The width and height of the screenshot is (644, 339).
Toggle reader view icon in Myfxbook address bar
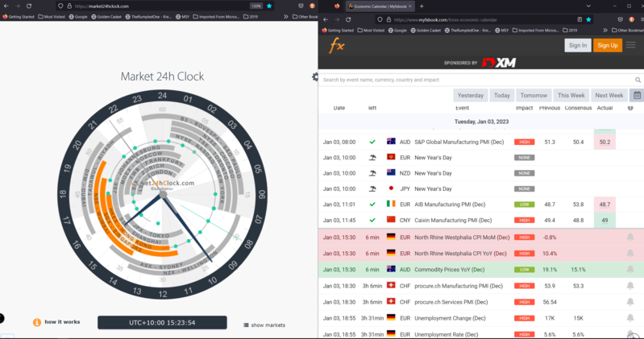pyautogui.click(x=580, y=19)
